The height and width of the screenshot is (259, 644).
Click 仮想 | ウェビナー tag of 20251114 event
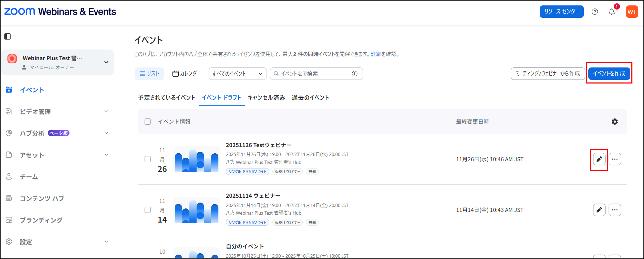click(288, 222)
